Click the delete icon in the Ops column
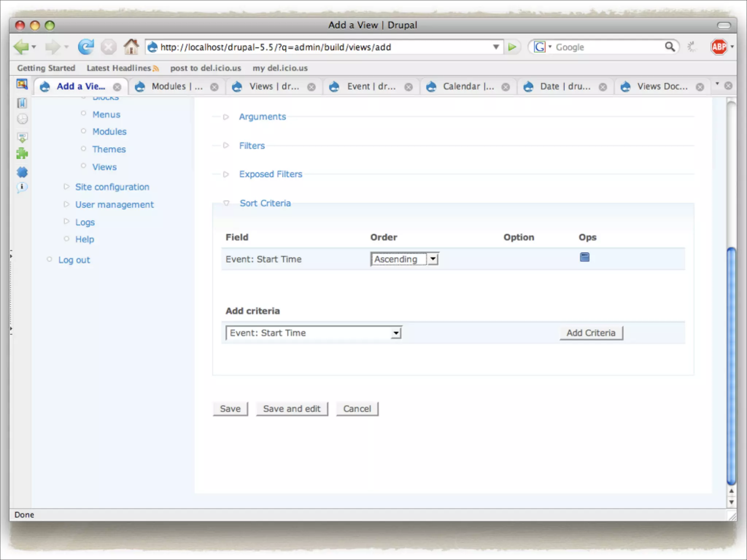This screenshot has width=747, height=560. pos(584,257)
